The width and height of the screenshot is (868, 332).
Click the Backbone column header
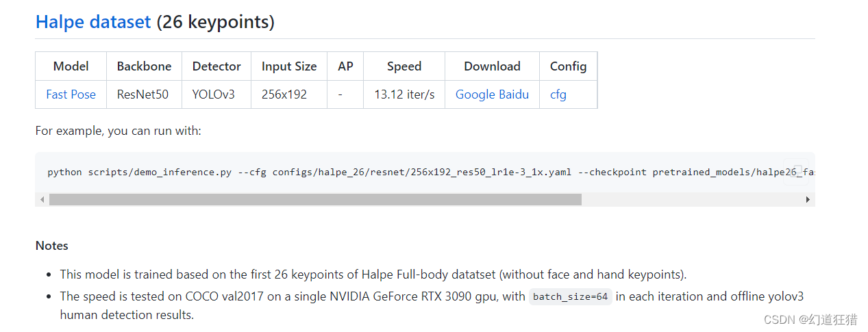pos(144,66)
